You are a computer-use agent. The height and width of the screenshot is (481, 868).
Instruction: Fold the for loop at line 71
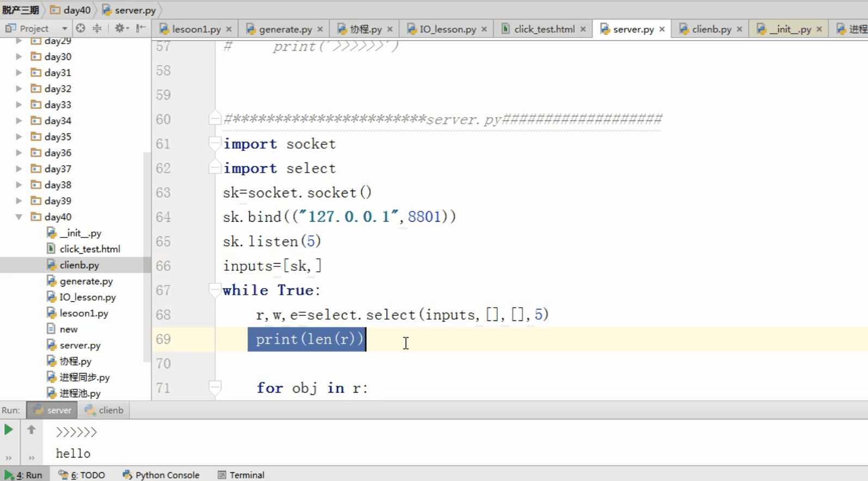215,388
